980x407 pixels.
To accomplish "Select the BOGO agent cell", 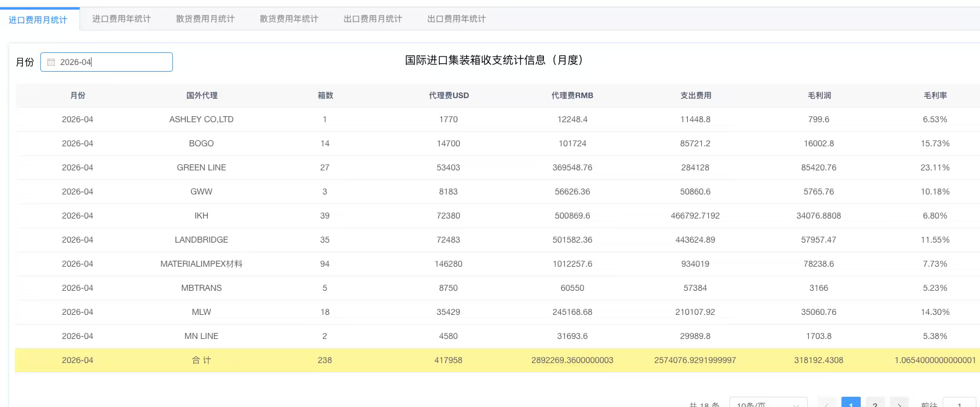I will coord(201,143).
